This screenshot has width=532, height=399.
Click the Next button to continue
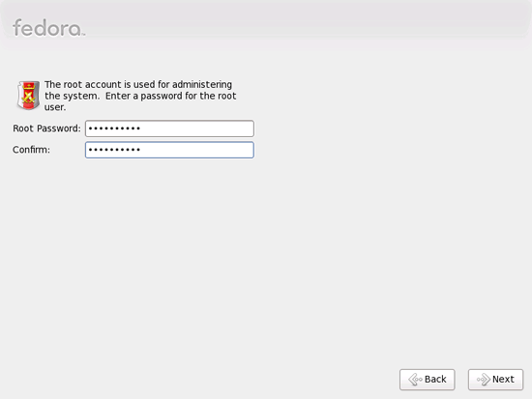point(495,380)
